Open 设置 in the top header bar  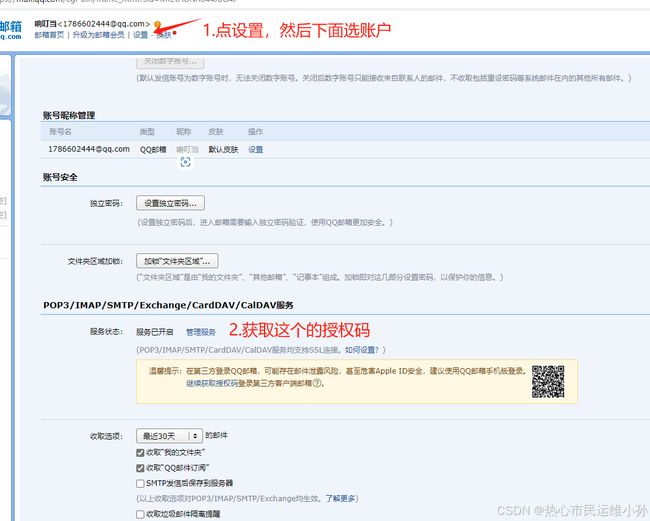(x=141, y=35)
